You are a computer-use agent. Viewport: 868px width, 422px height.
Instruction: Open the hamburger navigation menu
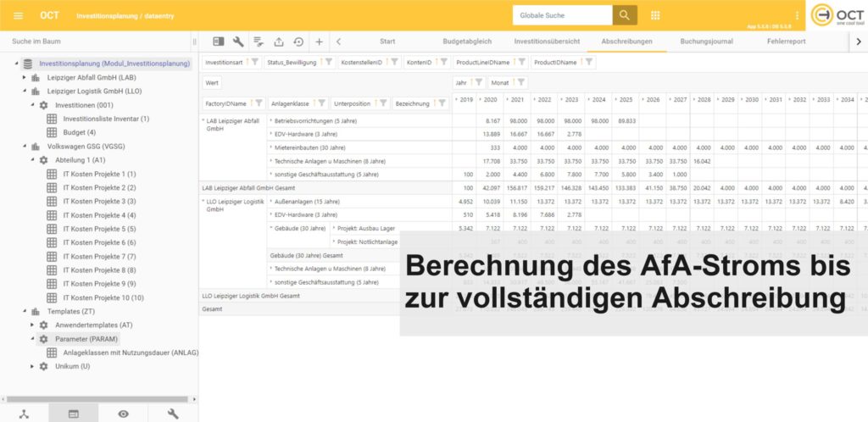(19, 15)
